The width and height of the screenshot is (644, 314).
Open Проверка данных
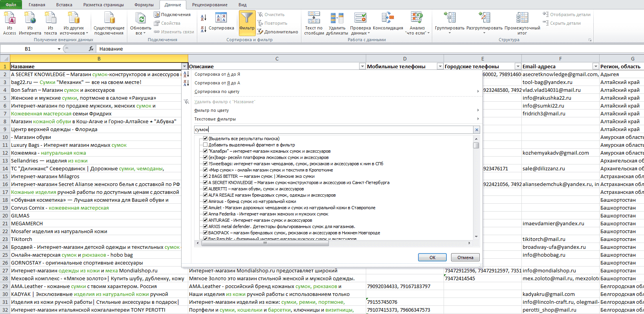click(360, 24)
